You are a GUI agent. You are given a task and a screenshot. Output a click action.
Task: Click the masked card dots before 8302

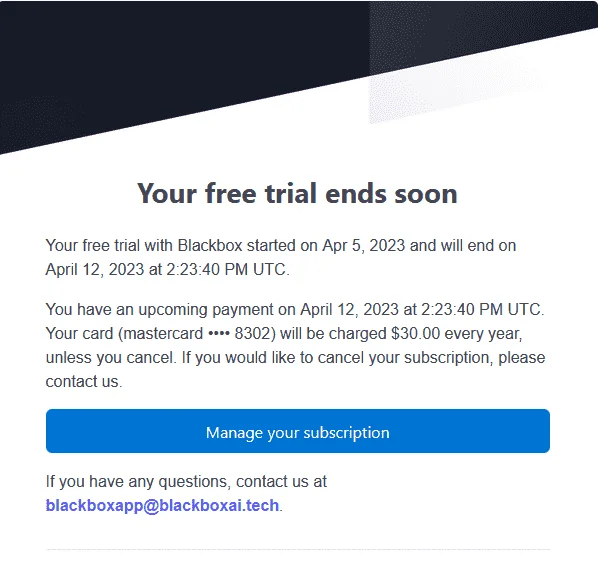[x=219, y=334]
